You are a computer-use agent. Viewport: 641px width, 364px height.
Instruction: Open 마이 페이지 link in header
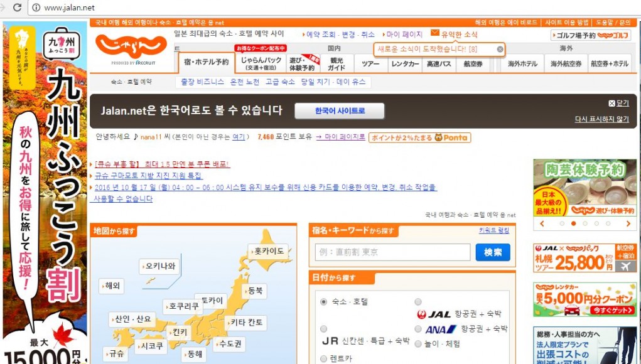click(x=404, y=35)
